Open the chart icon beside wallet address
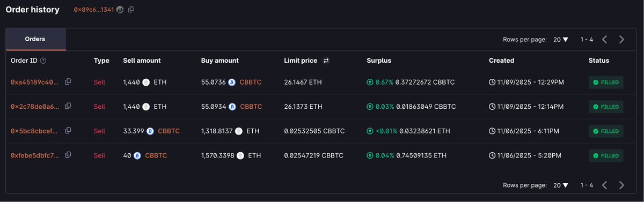Viewport: 644px width, 202px height. coord(120,10)
